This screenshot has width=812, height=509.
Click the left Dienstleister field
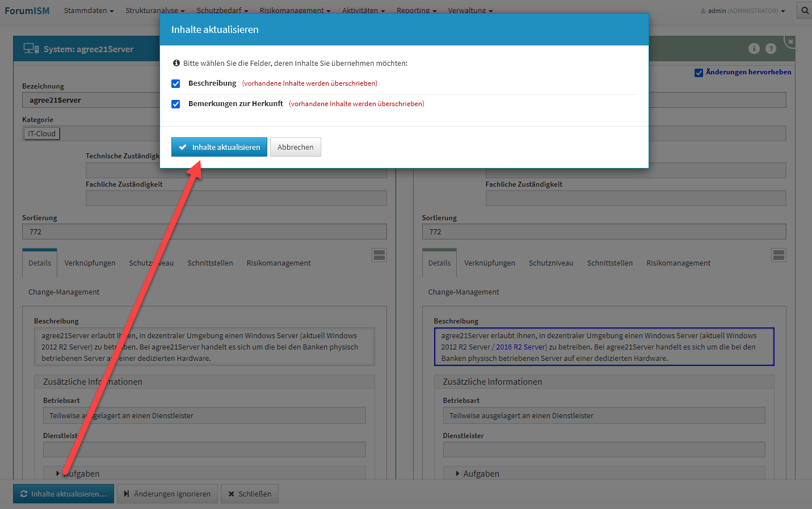[x=204, y=450]
